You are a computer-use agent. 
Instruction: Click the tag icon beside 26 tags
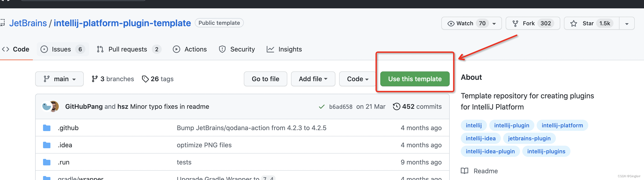[x=145, y=79]
